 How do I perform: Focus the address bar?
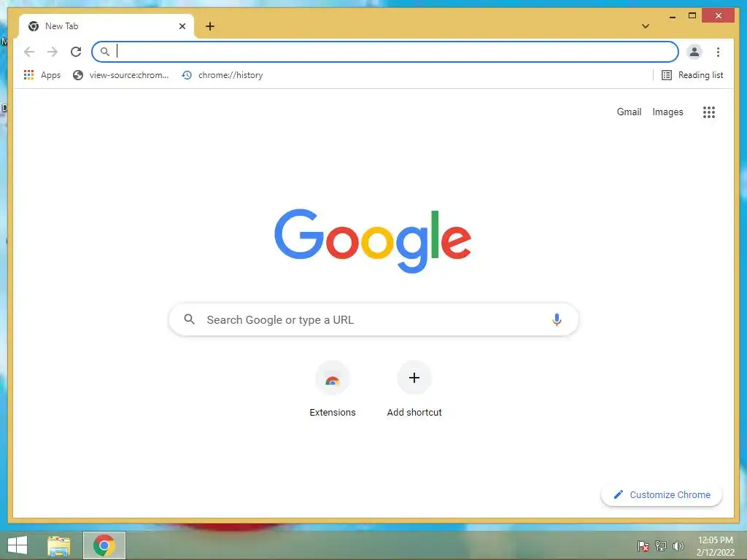tap(385, 52)
